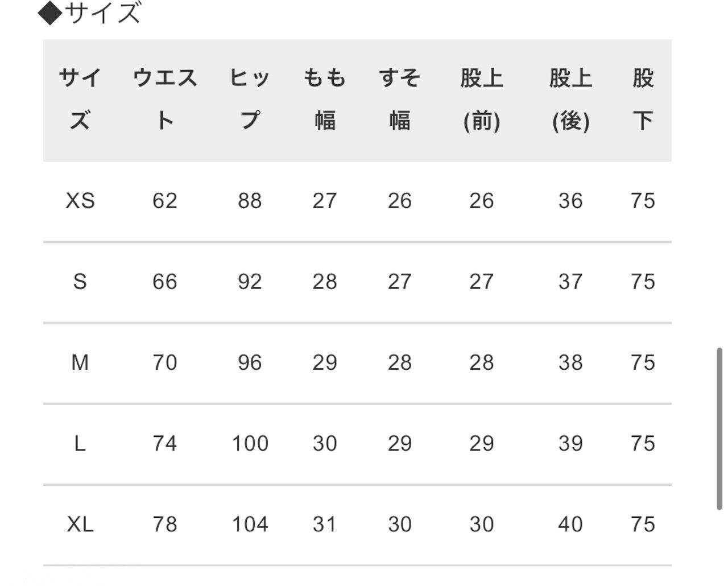The width and height of the screenshot is (728, 586).
Task: Click the L hip value 100
Action: pos(250,443)
